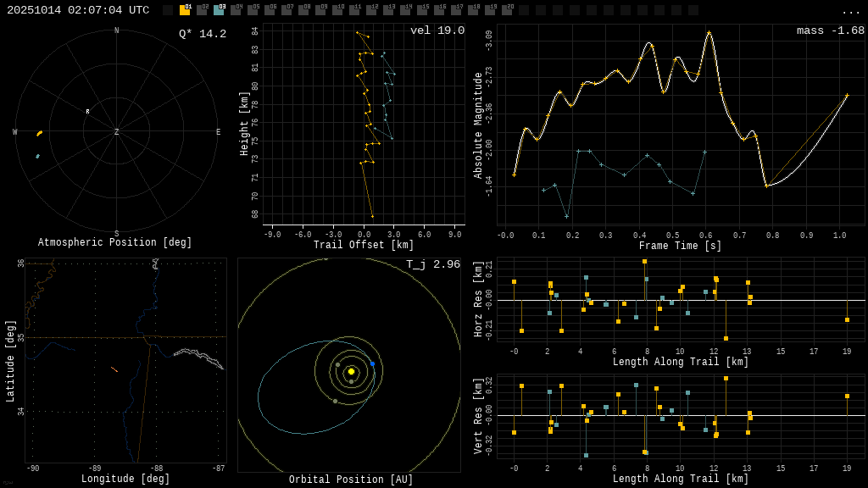Click the last orange point at 1.0s frame time
The image size is (868, 488).
tap(846, 95)
